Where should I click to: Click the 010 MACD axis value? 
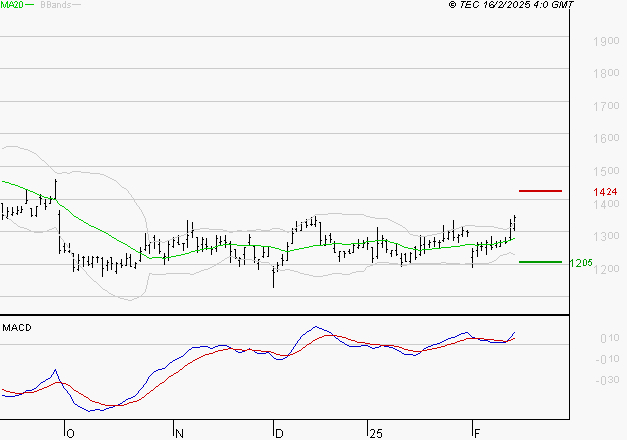[x=608, y=339]
